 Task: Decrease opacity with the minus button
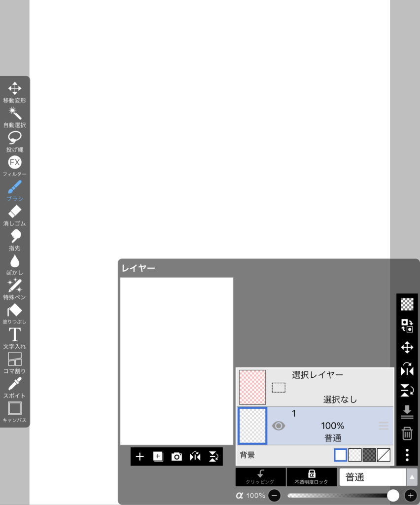click(275, 495)
